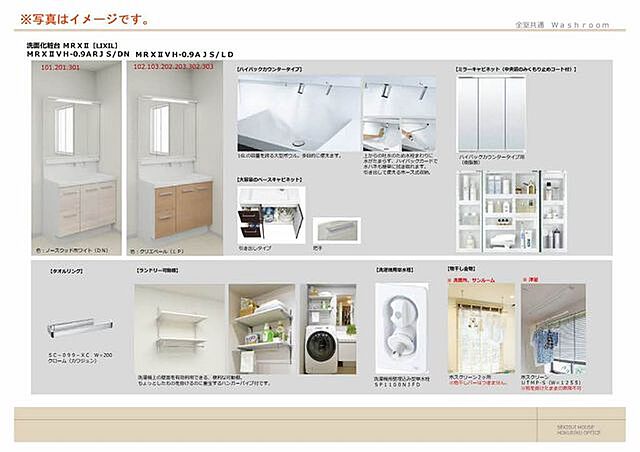Screen dimensions: 640x452
Task: Click the white vanity photo labeled 101.201.301
Action: (x=76, y=158)
